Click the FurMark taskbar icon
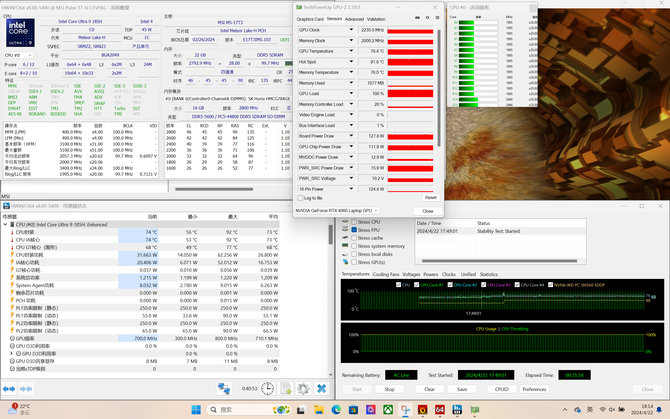The image size is (670, 419). [423, 410]
